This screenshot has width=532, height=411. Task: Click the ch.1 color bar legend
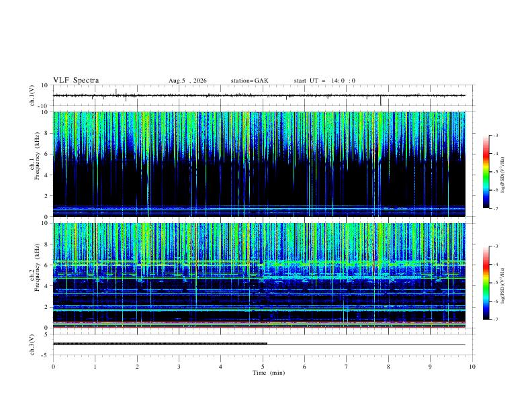click(486, 172)
